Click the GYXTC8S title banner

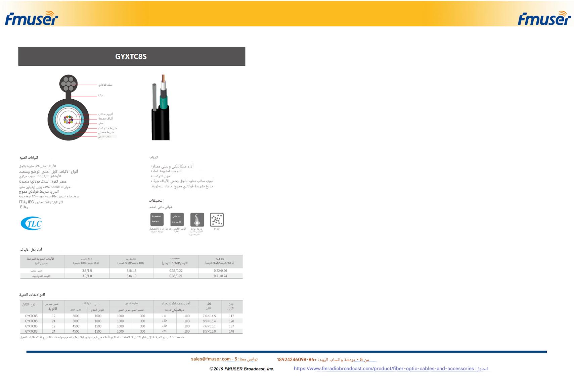pyautogui.click(x=132, y=56)
